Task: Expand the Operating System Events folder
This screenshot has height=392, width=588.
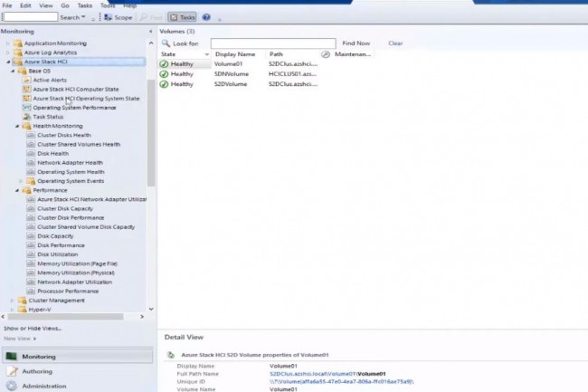Action: pos(21,181)
